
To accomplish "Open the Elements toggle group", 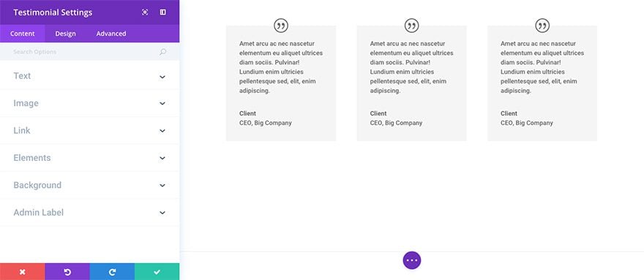I will pyautogui.click(x=89, y=158).
